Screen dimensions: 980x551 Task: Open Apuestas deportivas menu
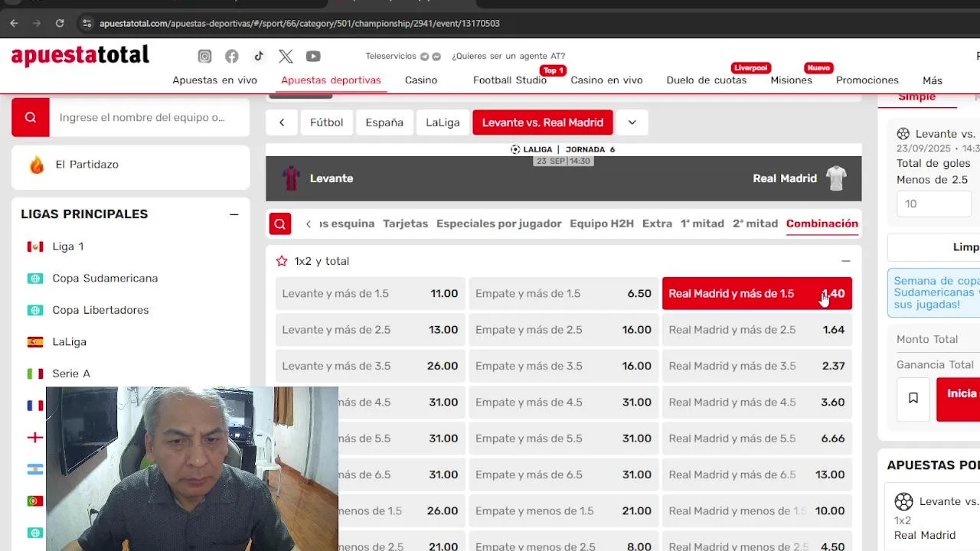click(x=331, y=80)
